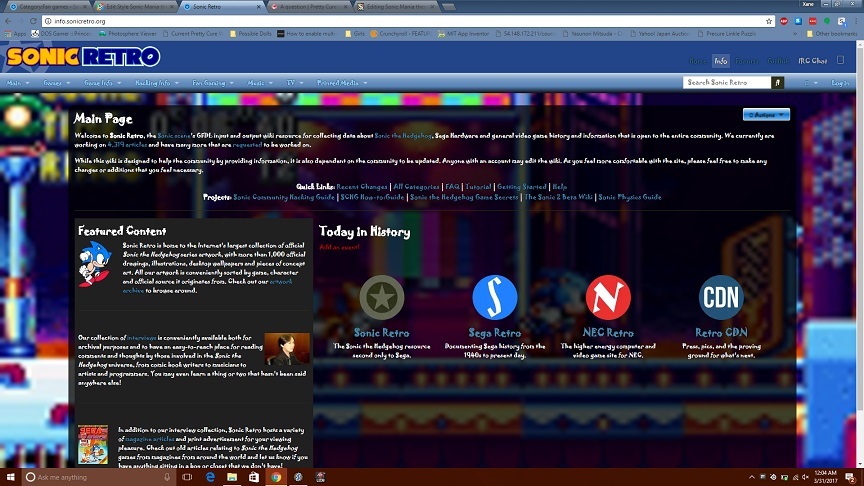864x486 pixels.
Task: Click the Retro CDN circle icon
Action: pyautogui.click(x=721, y=298)
